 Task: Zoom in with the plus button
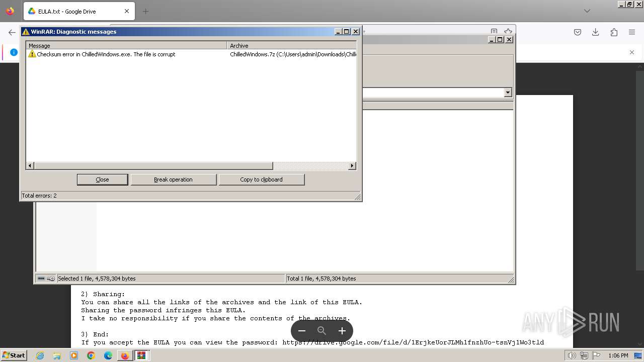pos(342,331)
